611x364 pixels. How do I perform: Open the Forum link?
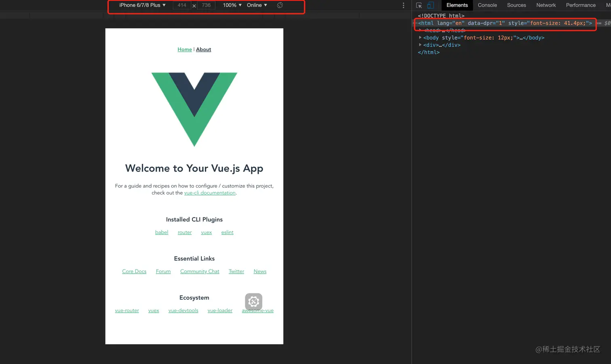click(x=163, y=272)
